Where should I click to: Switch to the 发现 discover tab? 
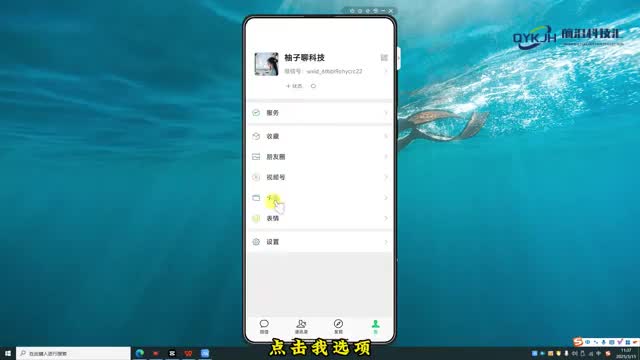point(338,327)
